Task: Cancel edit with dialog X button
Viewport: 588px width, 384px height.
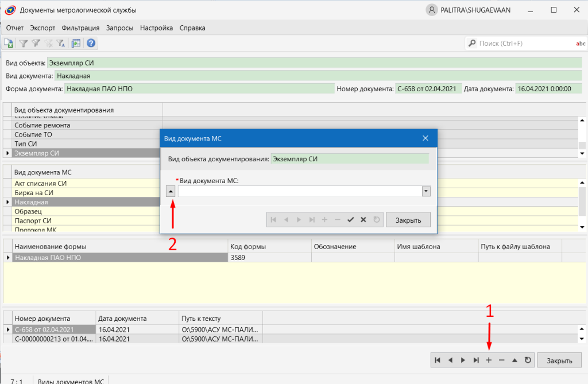Action: pos(363,220)
